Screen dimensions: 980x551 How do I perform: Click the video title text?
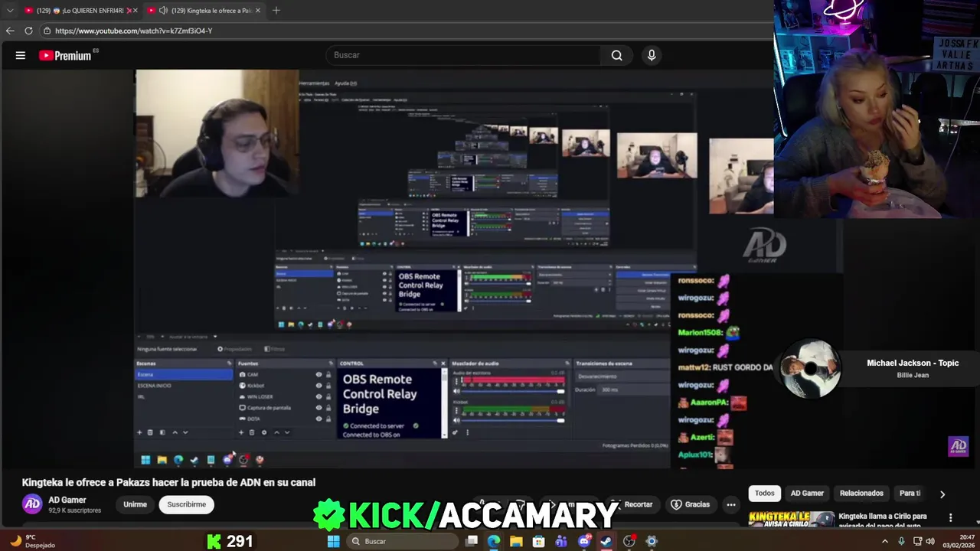click(168, 482)
